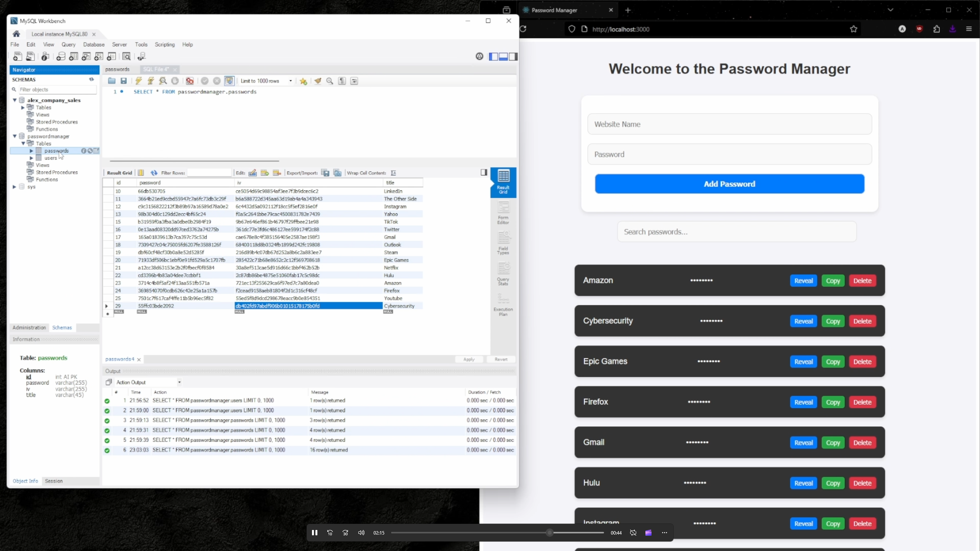
Task: Click the refresh results icon in result grid toolbar
Action: 154,173
